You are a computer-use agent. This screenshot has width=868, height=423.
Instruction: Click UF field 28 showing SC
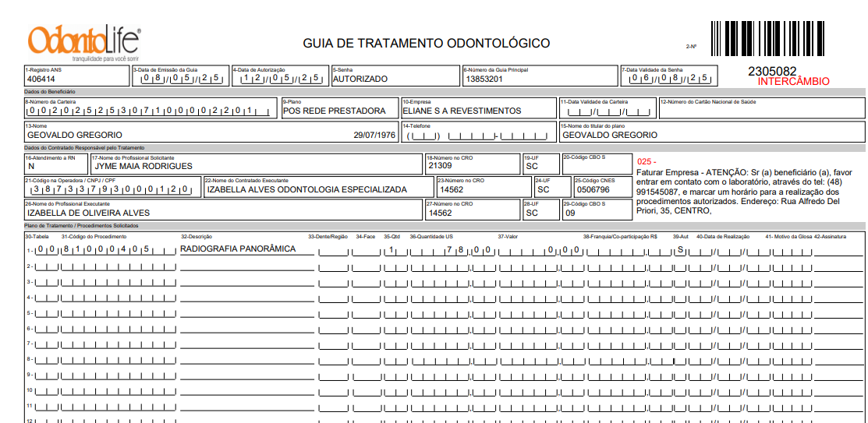[x=540, y=210]
